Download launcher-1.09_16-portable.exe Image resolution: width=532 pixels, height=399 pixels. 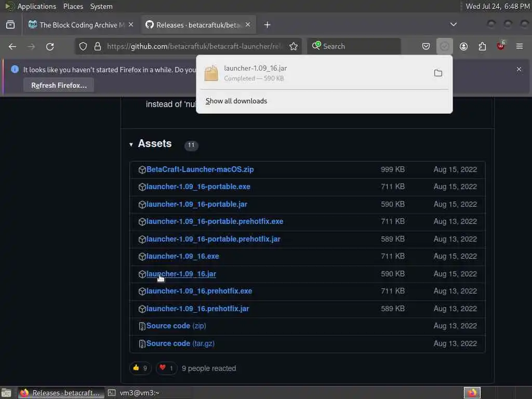coord(198,187)
